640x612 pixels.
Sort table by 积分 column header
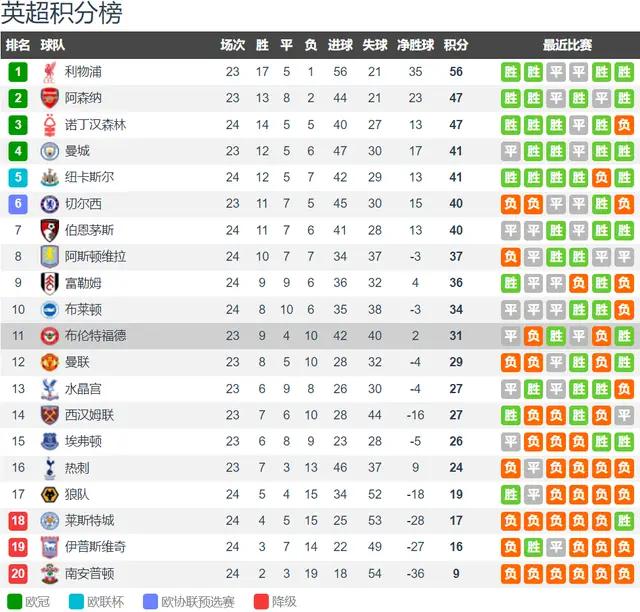[x=455, y=45]
